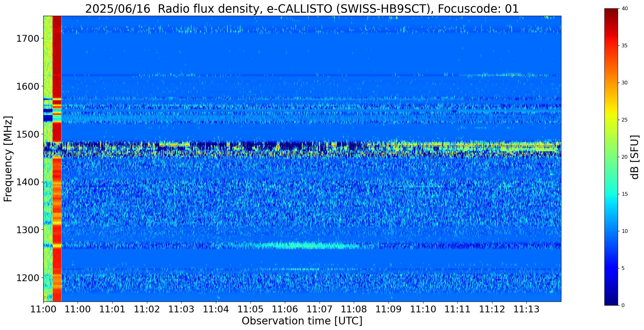Select the 1500 frequency tick label

pyautogui.click(x=28, y=134)
